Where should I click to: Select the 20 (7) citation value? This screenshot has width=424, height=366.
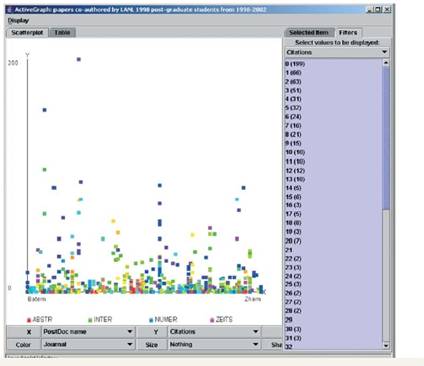293,241
